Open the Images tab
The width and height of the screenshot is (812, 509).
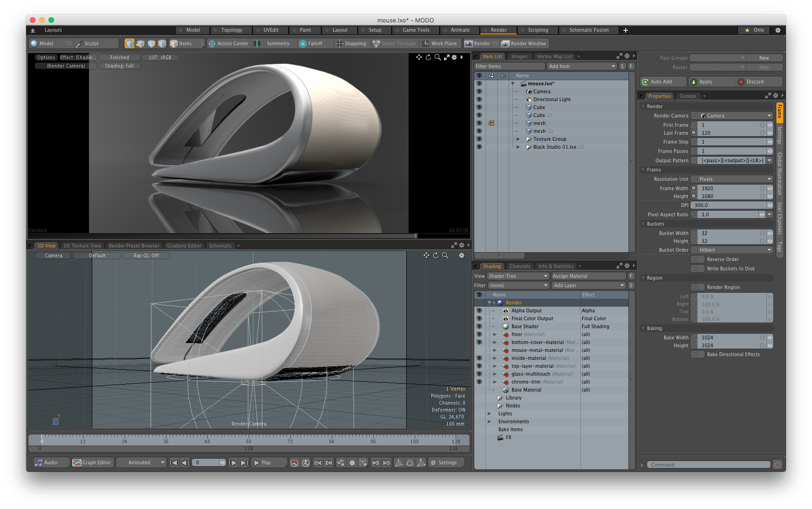click(519, 56)
